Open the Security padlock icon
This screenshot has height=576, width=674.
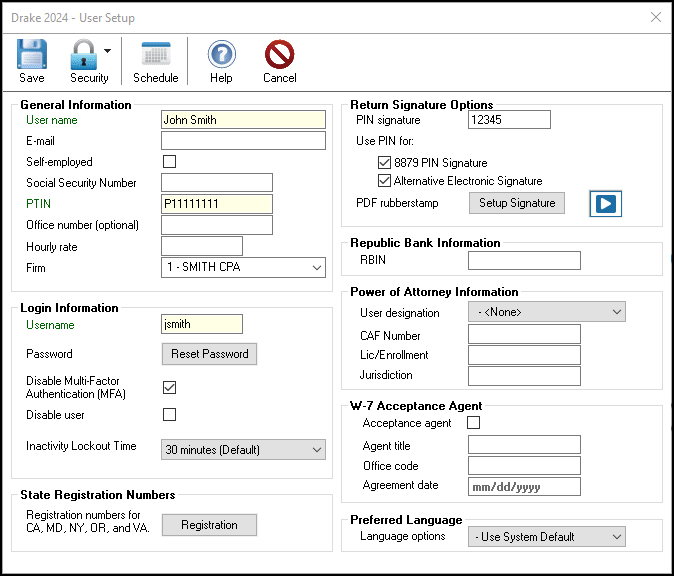(x=83, y=54)
